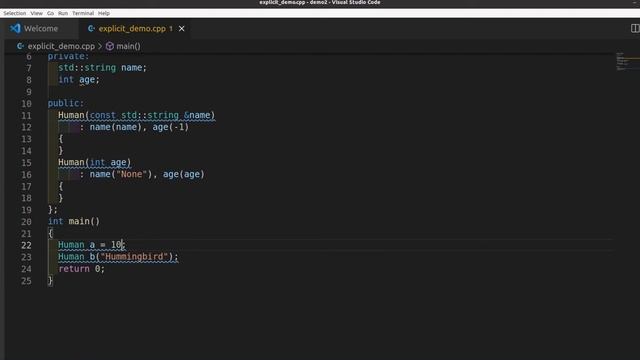
Task: Click 'name(name), age(-1)' initializer list
Action: (139, 127)
